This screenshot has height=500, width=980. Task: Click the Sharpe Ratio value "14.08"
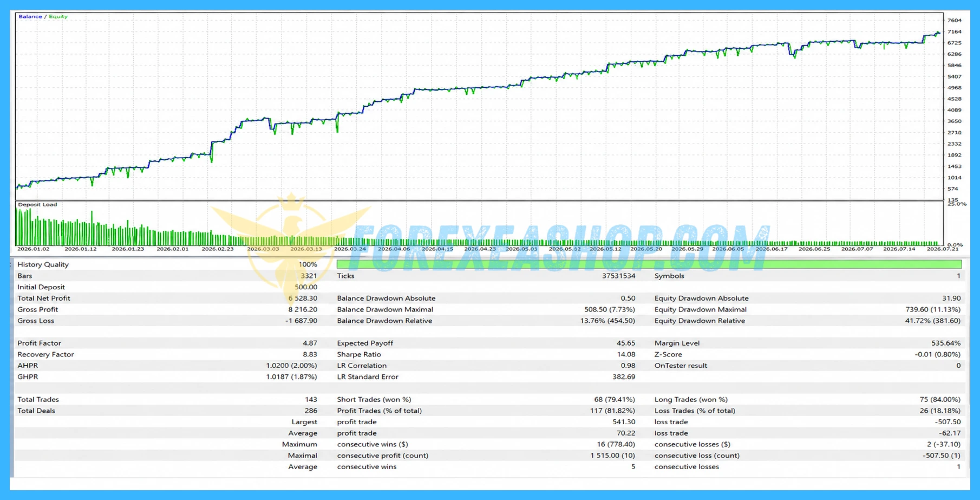coord(626,354)
